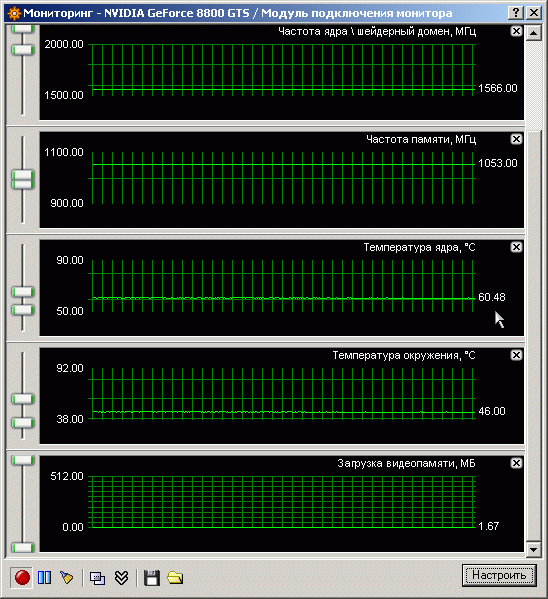
Task: Close the Загрузка видеопамяти graph
Action: (x=516, y=463)
